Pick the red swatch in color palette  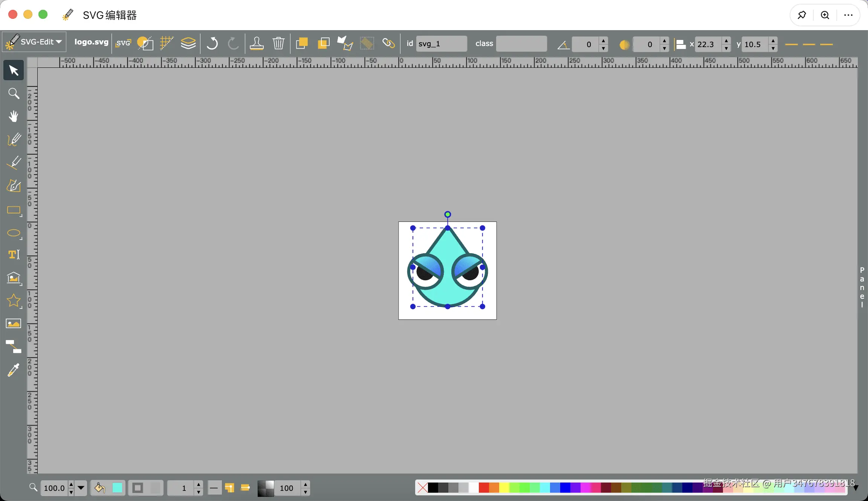[x=483, y=488]
